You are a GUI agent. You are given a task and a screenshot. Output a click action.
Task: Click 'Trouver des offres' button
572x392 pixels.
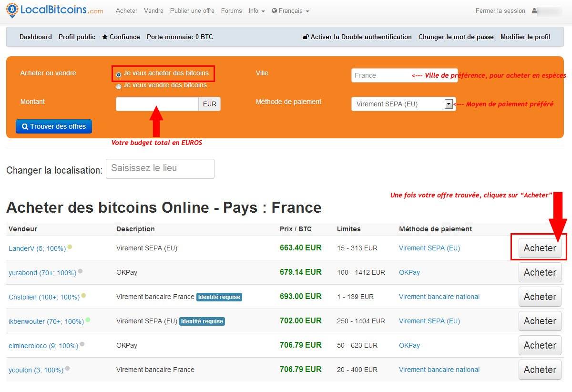[x=54, y=126]
